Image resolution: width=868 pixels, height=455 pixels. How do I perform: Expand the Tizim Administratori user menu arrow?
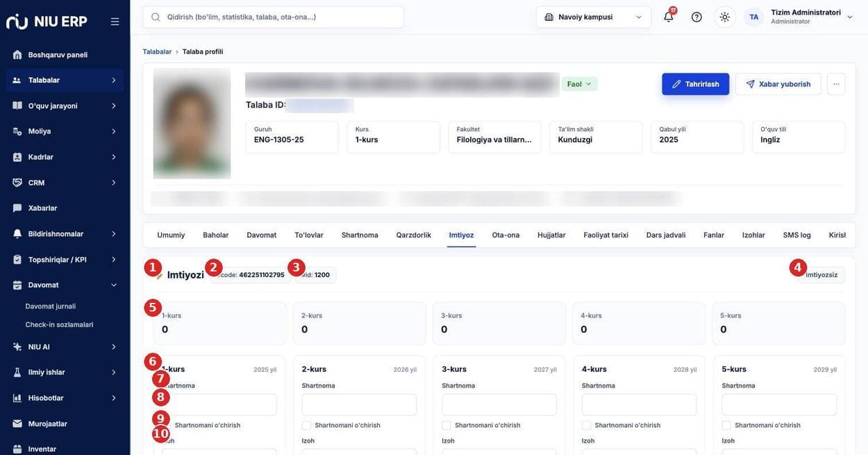pyautogui.click(x=850, y=17)
